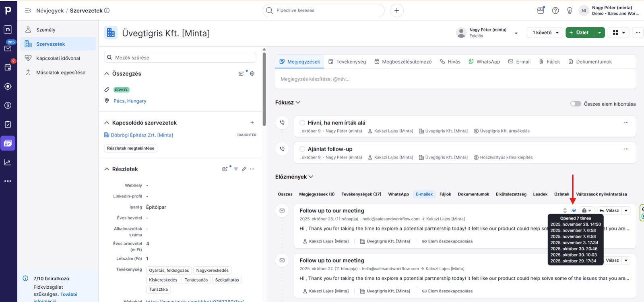Open the owner Nagy Péter dropdown arrow
Image resolution: width=644 pixels, height=302 pixels.
(516, 33)
